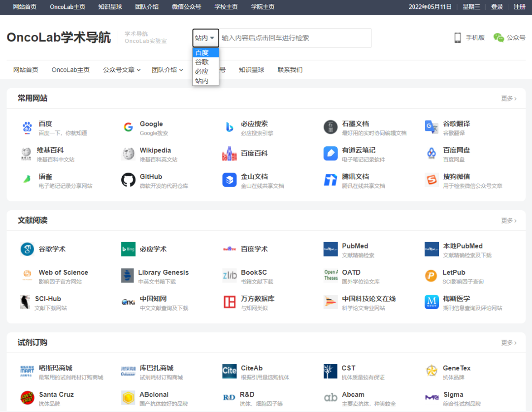Open the PubMed site icon
This screenshot has height=412, width=532.
tap(331, 250)
